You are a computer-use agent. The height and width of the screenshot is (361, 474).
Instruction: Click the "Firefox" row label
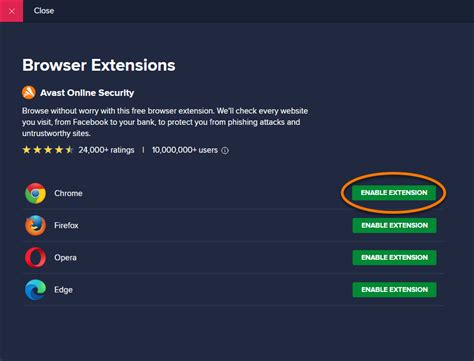[x=66, y=225]
